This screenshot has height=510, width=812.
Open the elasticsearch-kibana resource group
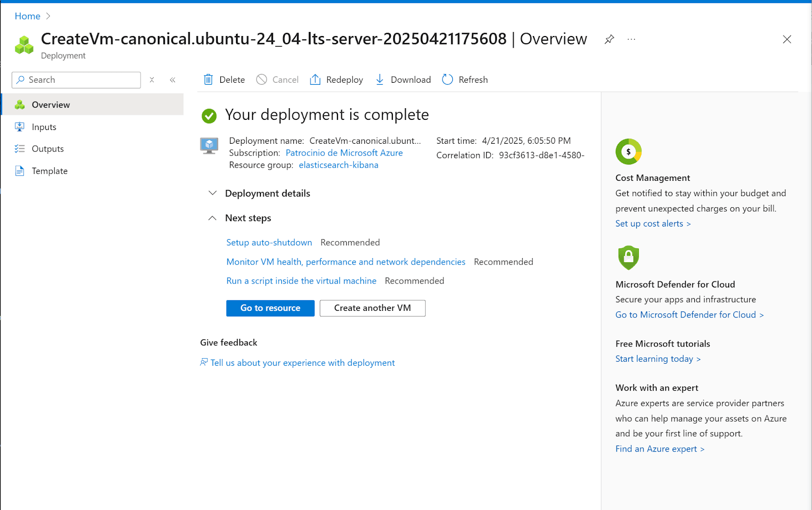pyautogui.click(x=338, y=165)
